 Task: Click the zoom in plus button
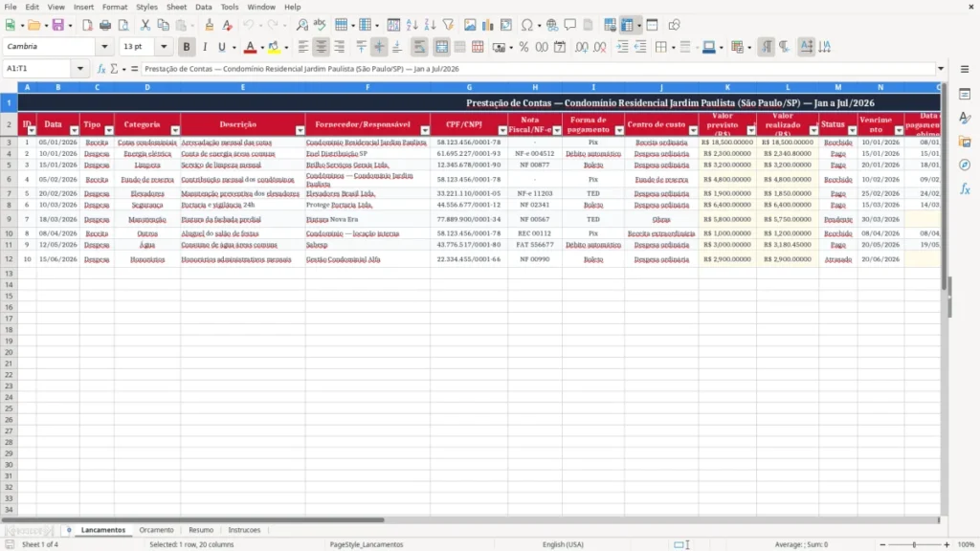[x=947, y=544]
